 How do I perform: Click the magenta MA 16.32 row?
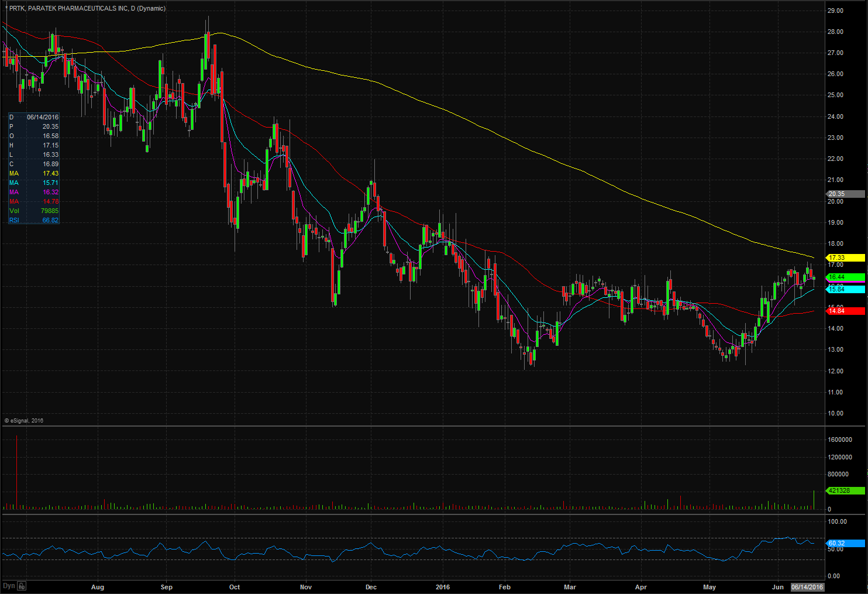(x=34, y=192)
